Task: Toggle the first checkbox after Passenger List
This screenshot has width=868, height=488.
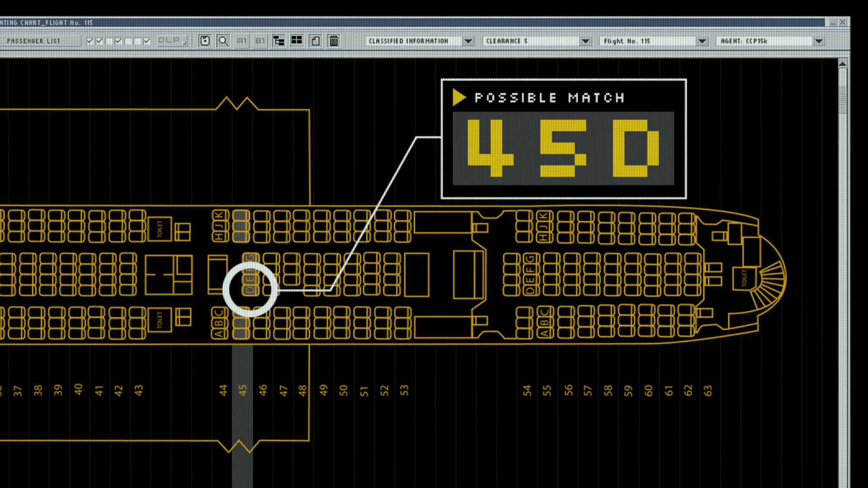Action: [x=90, y=41]
